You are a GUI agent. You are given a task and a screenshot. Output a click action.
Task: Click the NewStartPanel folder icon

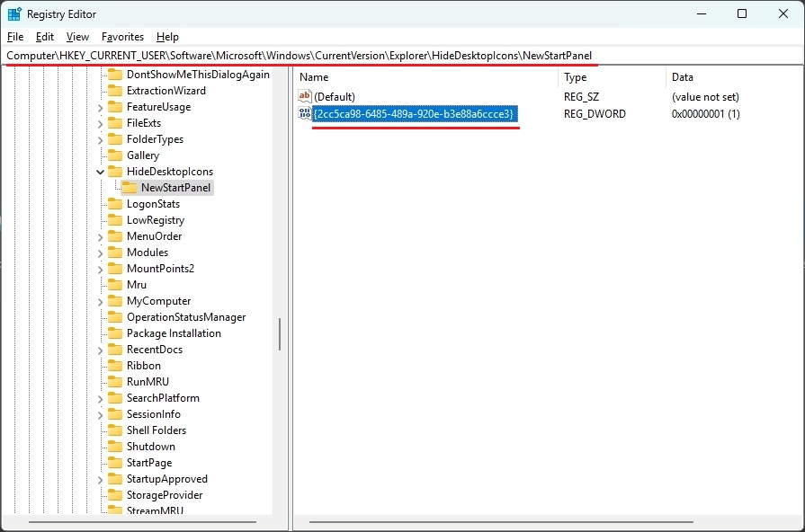[x=130, y=187]
